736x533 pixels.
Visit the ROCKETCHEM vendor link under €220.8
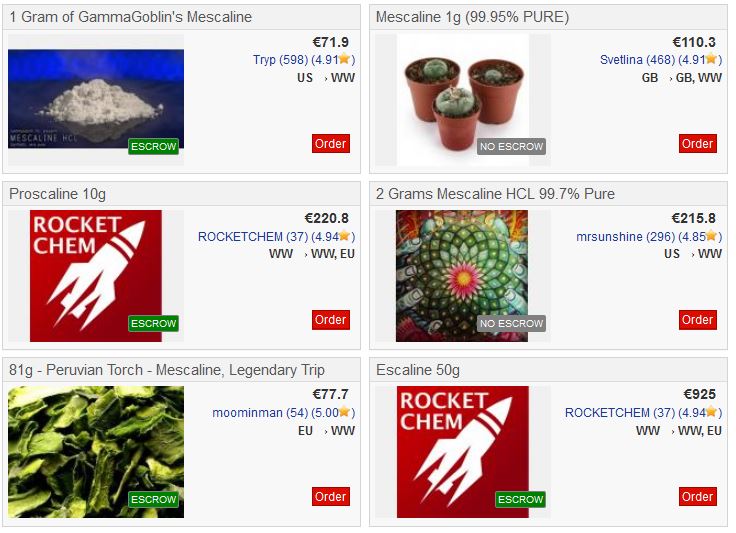(x=253, y=236)
